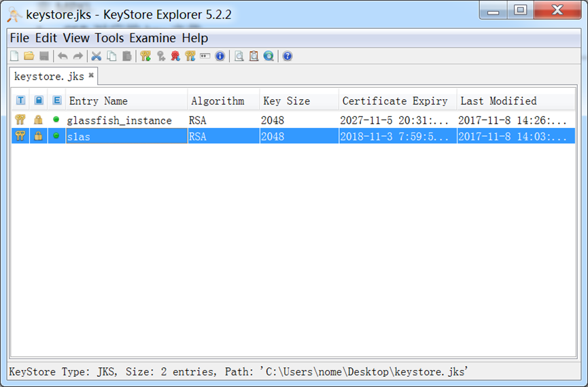Click the key pair icon for glassfish_instance
Image resolution: width=588 pixels, height=387 pixels.
pos(20,120)
